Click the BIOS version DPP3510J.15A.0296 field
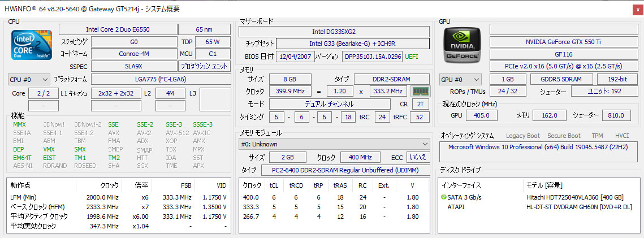 [372, 56]
